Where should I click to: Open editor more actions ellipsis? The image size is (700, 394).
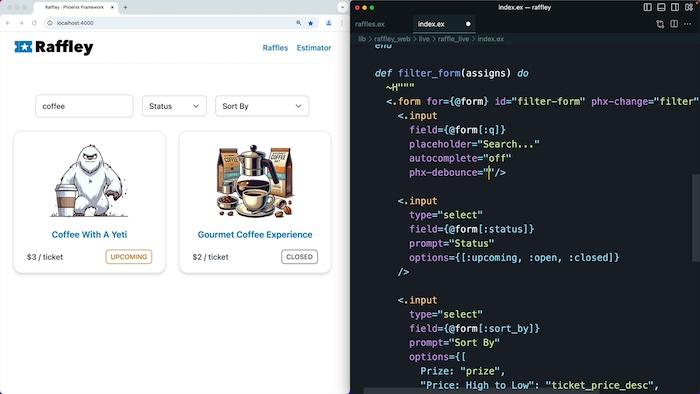(688, 24)
